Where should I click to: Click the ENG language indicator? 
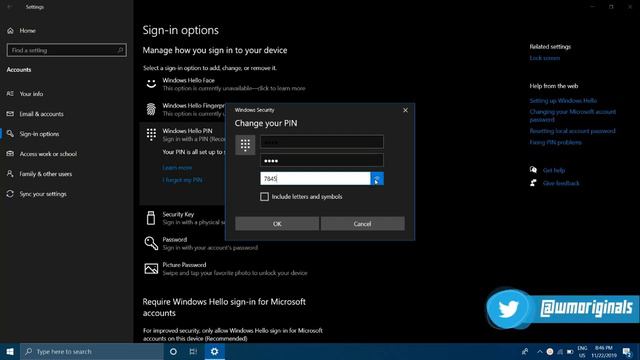pos(582,351)
